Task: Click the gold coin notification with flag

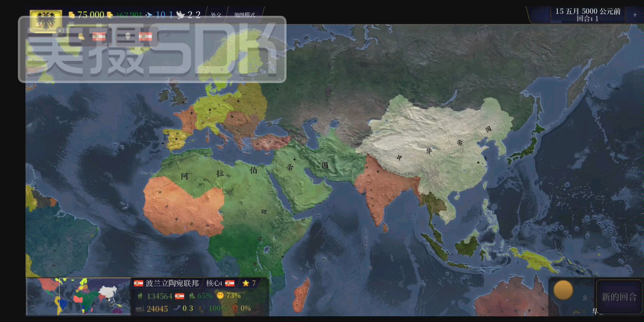Action: pyautogui.click(x=91, y=37)
